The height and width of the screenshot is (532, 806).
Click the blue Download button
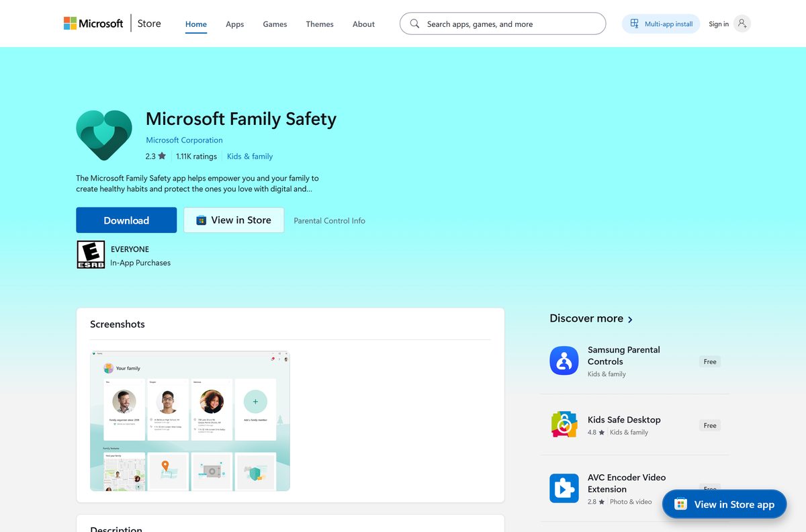(126, 220)
